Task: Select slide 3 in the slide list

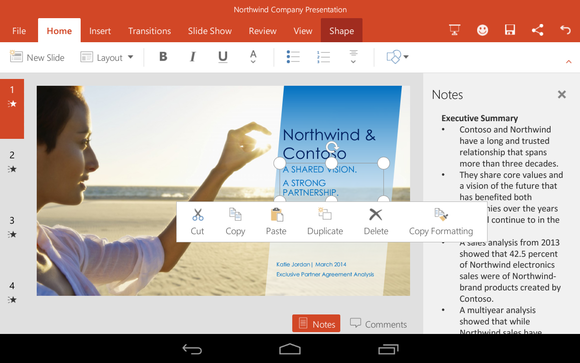Action: coord(12,227)
